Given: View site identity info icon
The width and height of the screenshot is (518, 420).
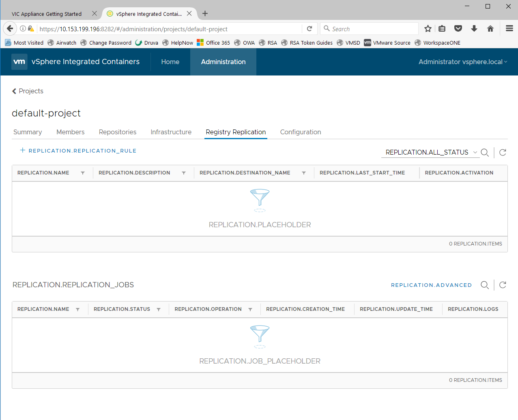Looking at the screenshot, I should pyautogui.click(x=23, y=29).
